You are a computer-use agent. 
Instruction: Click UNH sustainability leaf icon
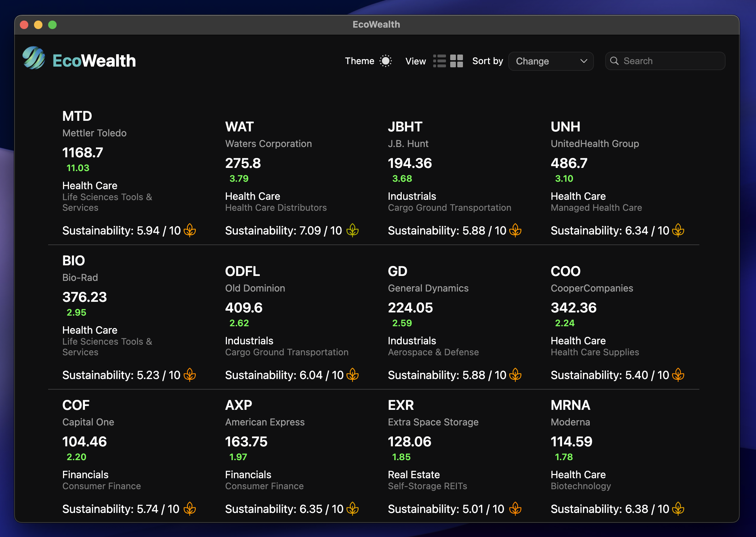pyautogui.click(x=678, y=230)
